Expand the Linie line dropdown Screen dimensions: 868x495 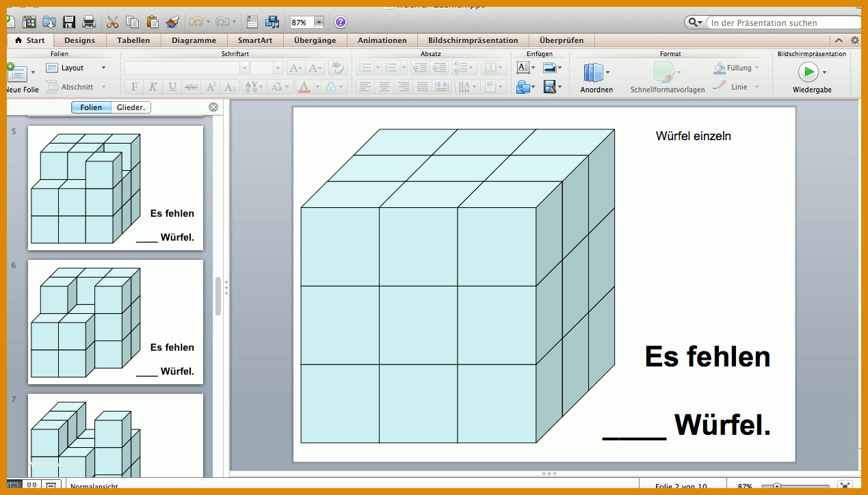click(x=757, y=87)
